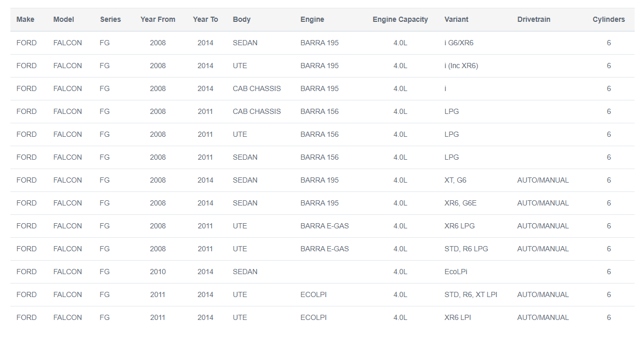Click 'FORD' in the EcoLPi row
This screenshot has width=644, height=347.
pyautogui.click(x=27, y=272)
